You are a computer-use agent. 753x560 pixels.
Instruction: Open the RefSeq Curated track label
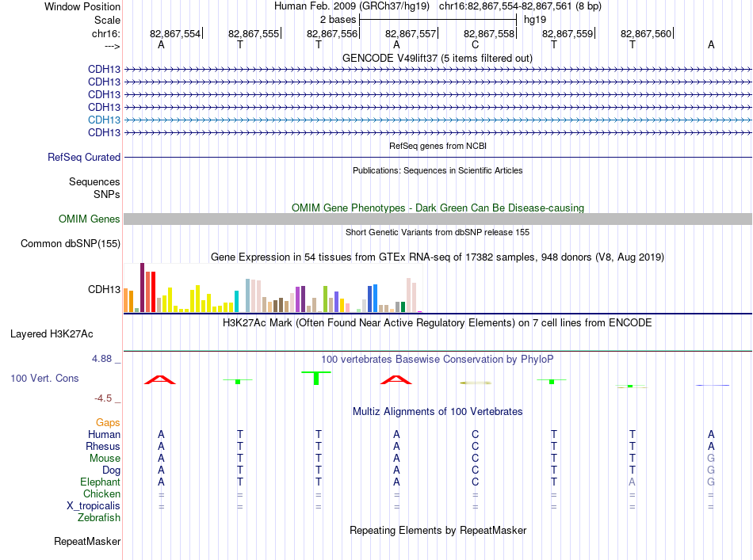click(x=84, y=158)
